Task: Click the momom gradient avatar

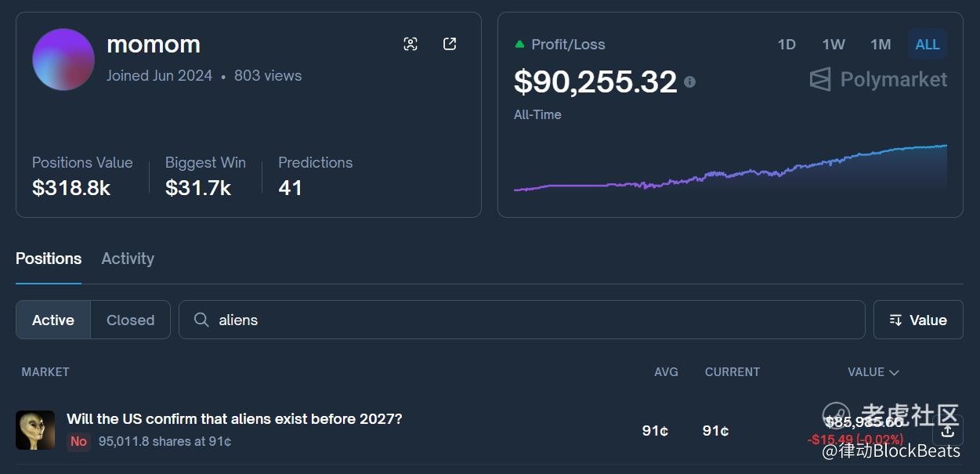Action: point(63,60)
